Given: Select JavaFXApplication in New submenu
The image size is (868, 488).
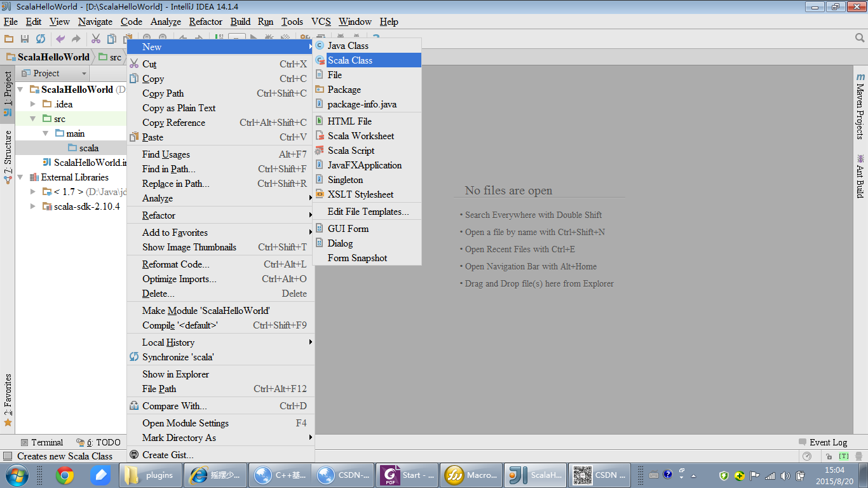Looking at the screenshot, I should click(x=367, y=165).
